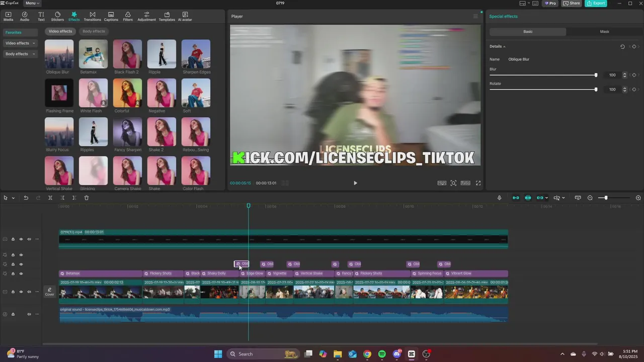Open the Templates panel
The width and height of the screenshot is (644, 362).
click(167, 17)
